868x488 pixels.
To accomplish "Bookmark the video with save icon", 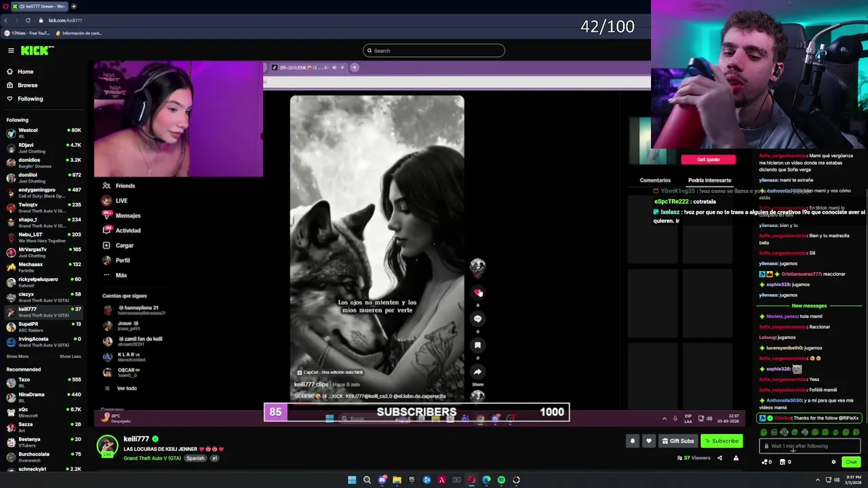I will [x=477, y=345].
